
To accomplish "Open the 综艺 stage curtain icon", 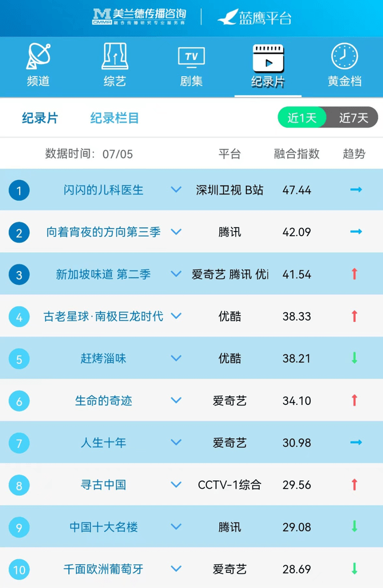I will [114, 56].
